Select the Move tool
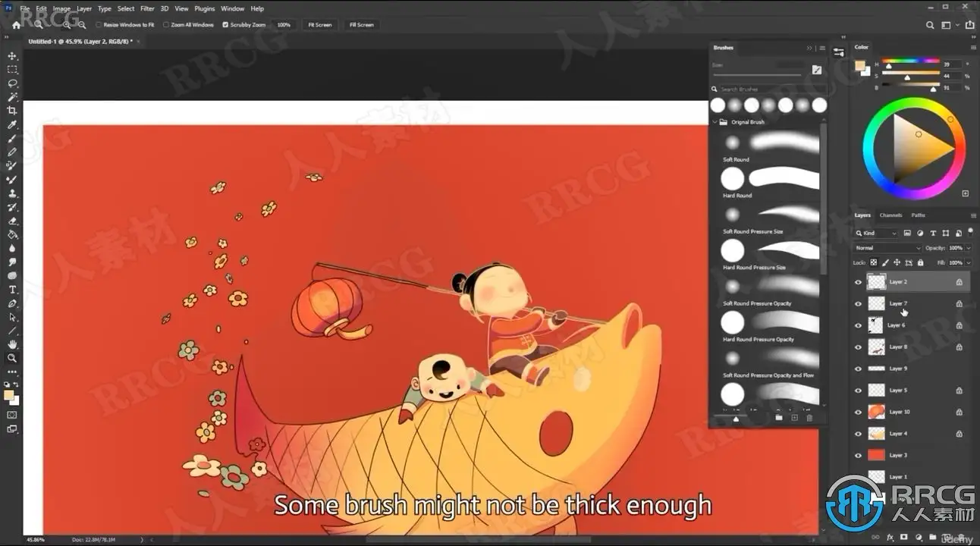 pyautogui.click(x=12, y=56)
